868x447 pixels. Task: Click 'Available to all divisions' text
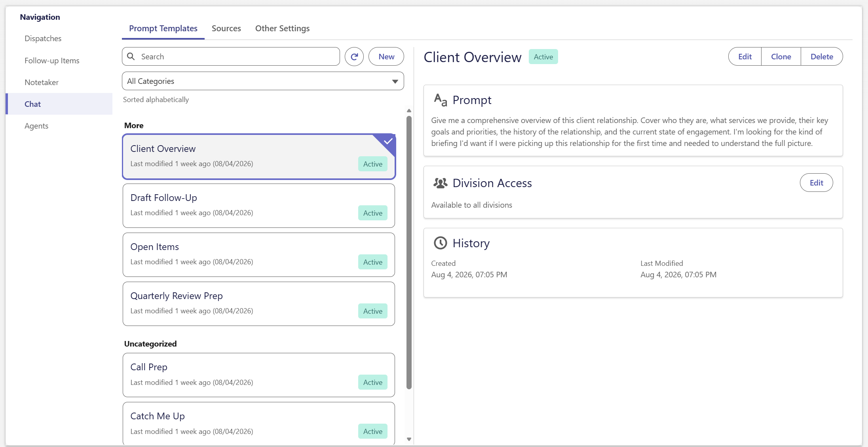(471, 205)
